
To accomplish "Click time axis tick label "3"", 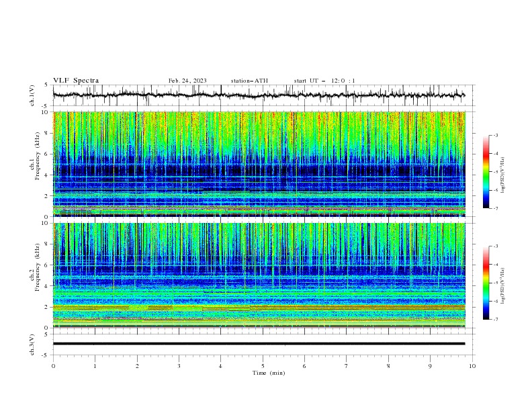I will tap(179, 366).
